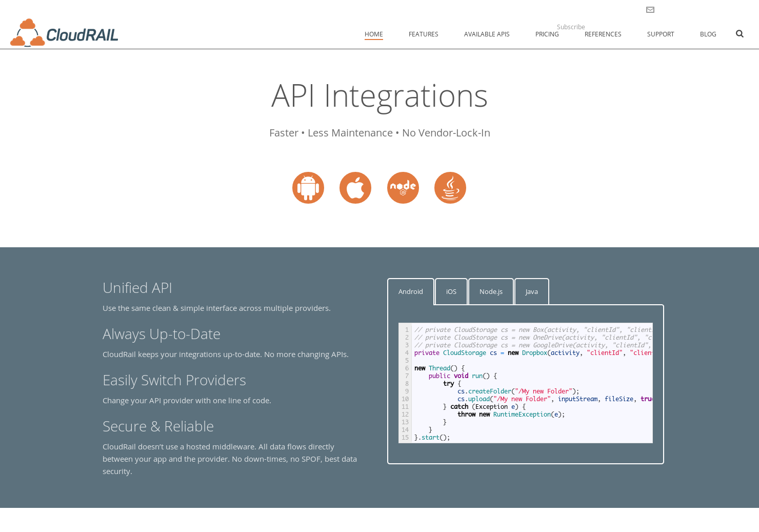
Task: Click the cs.createFolder code line
Action: [518, 391]
